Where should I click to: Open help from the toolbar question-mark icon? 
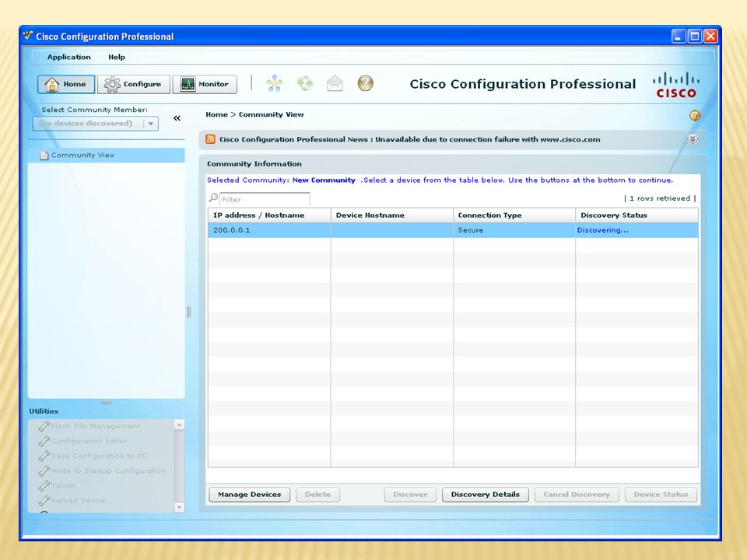point(366,83)
